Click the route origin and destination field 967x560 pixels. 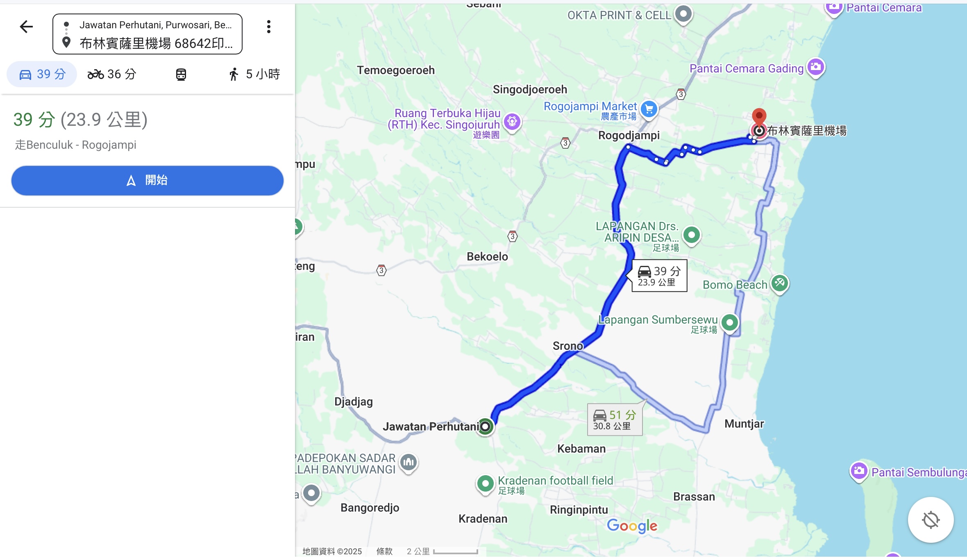click(148, 34)
